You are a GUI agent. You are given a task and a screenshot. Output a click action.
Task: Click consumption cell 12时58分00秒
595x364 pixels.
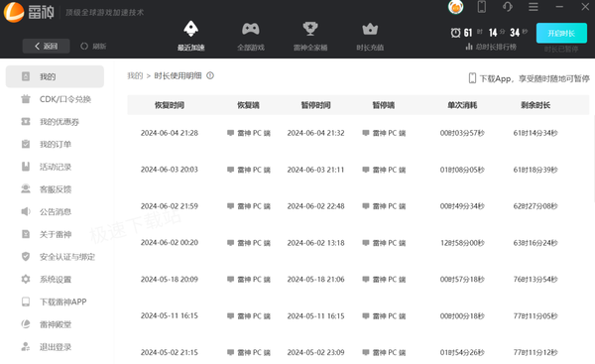click(462, 243)
